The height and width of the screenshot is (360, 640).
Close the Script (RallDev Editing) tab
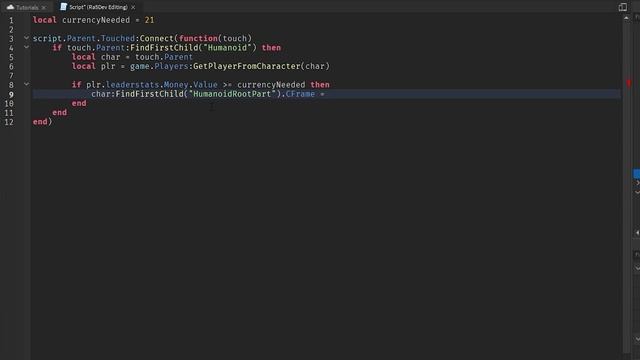133,7
